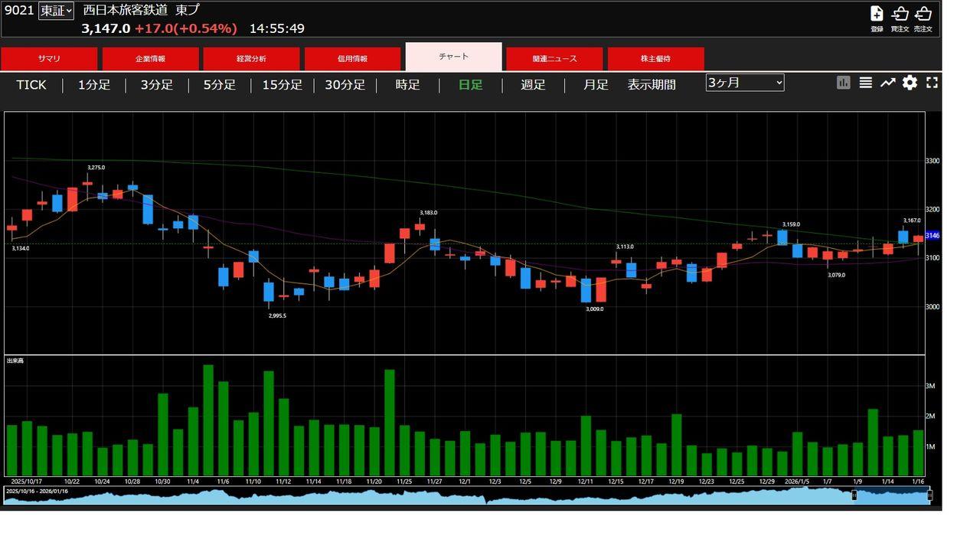Screen dimensions: 980x536
Task: Open the 企業情報 tab
Action: pos(150,59)
